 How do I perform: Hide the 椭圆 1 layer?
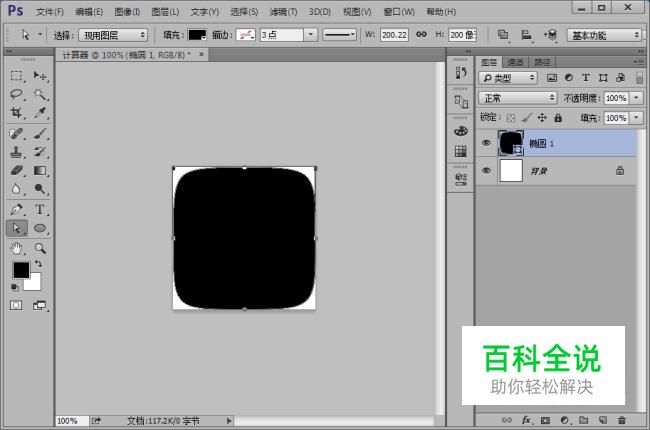[x=486, y=143]
